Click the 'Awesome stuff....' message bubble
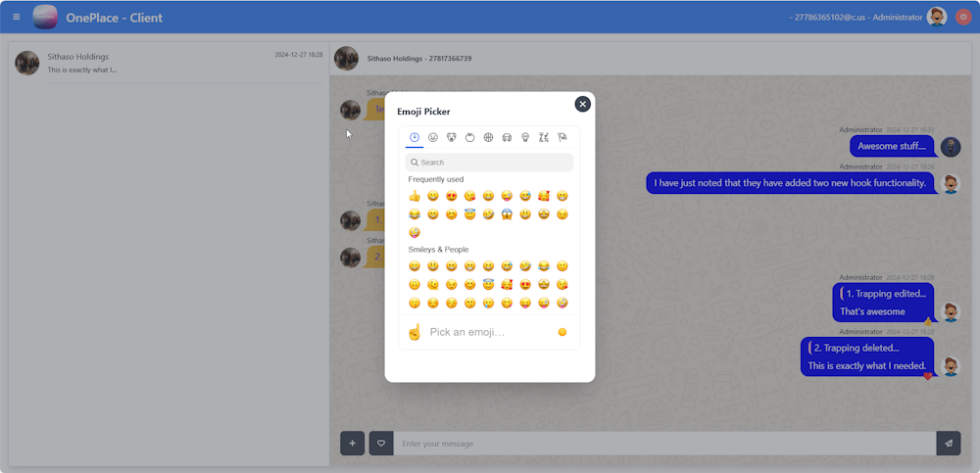The image size is (980, 473). coord(892,146)
